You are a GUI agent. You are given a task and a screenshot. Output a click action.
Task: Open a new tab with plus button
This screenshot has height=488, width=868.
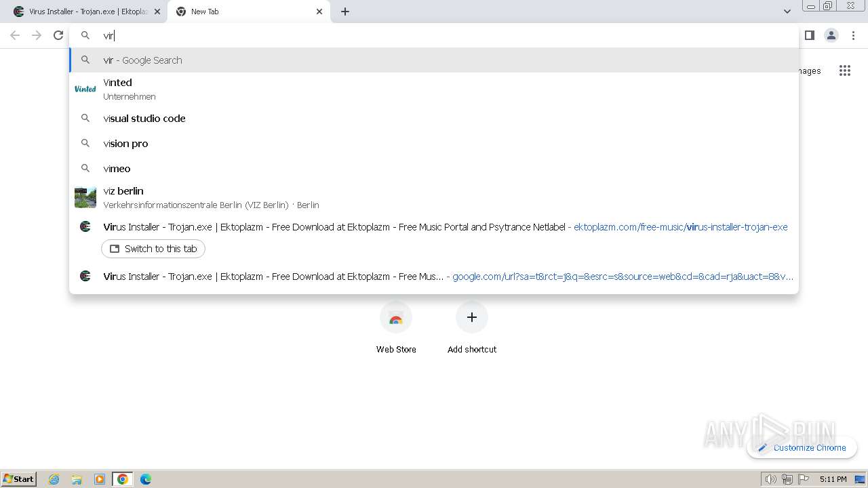[x=345, y=12]
